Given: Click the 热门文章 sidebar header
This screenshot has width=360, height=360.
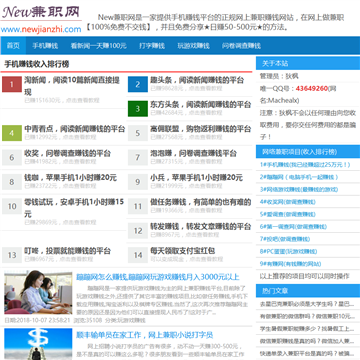Looking at the screenshot, I should 308,291.
